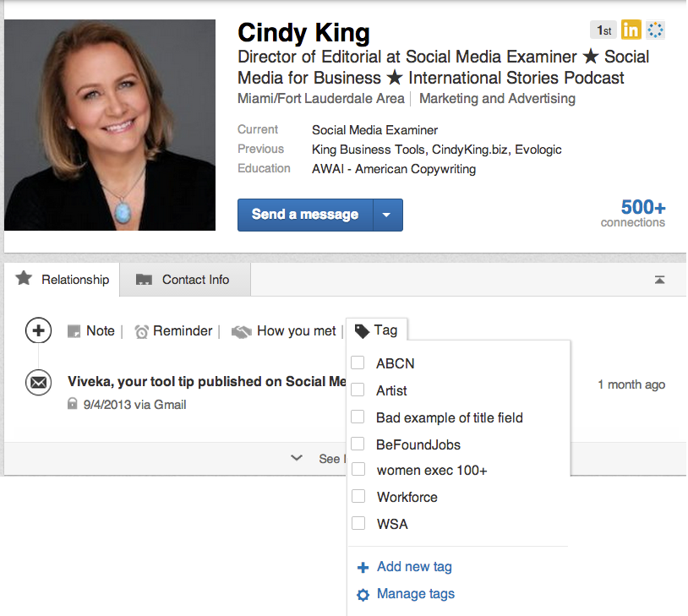Click the LinkedIn premium badge icon
Viewport: 688px width, 616px height.
pos(631,30)
